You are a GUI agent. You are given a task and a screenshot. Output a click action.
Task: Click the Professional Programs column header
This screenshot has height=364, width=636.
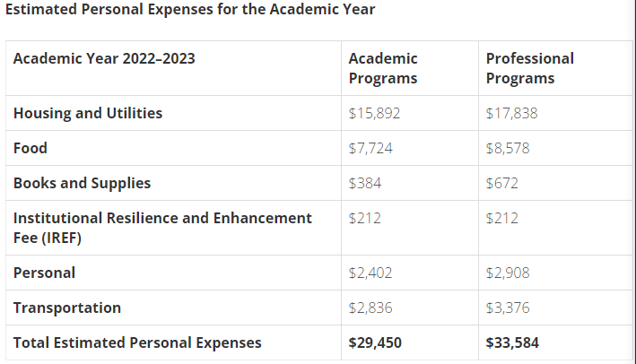point(529,68)
